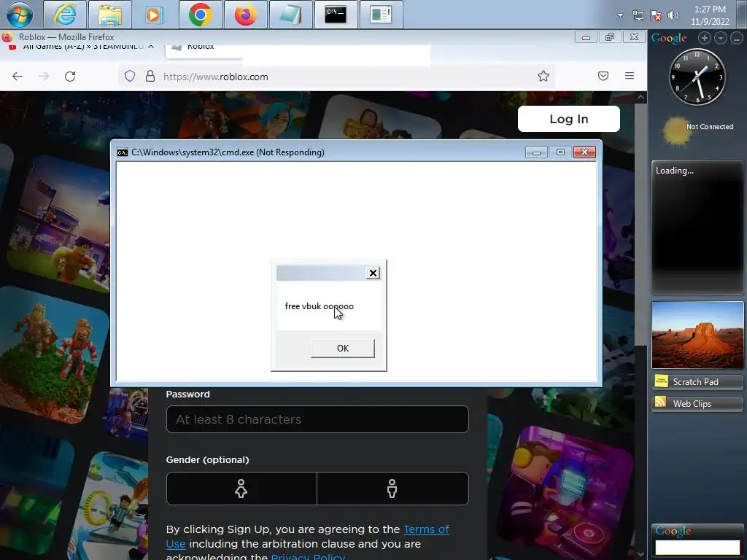Viewport: 747px width, 560px height.
Task: Focus the Password field
Action: point(317,419)
